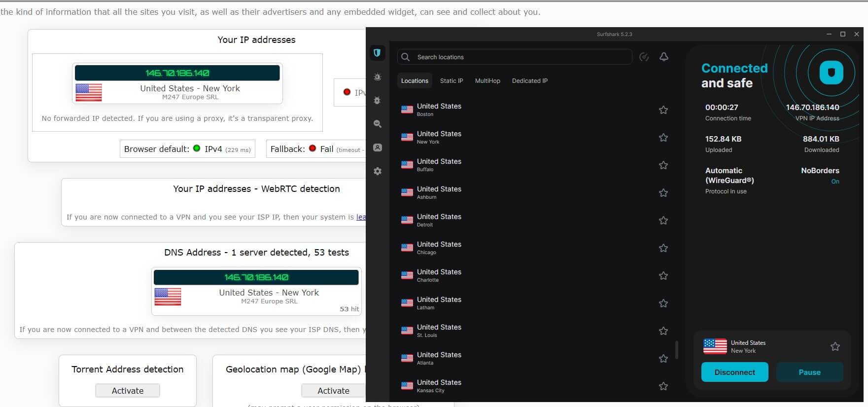Star the connected New York server card
The height and width of the screenshot is (407, 868).
click(x=835, y=346)
